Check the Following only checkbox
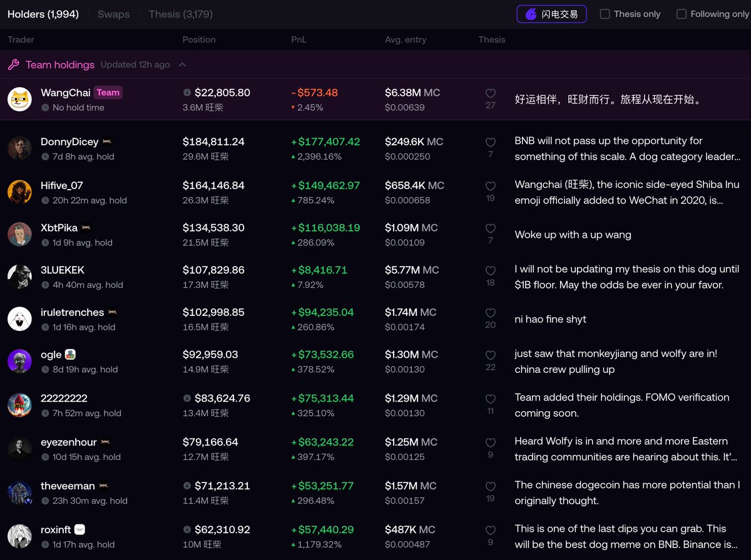This screenshot has height=560, width=751. point(682,14)
